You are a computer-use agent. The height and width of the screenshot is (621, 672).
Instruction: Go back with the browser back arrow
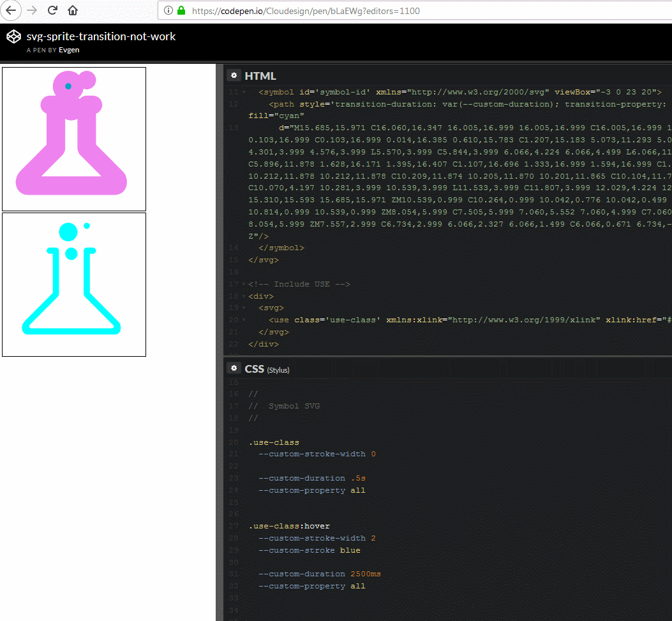click(11, 10)
